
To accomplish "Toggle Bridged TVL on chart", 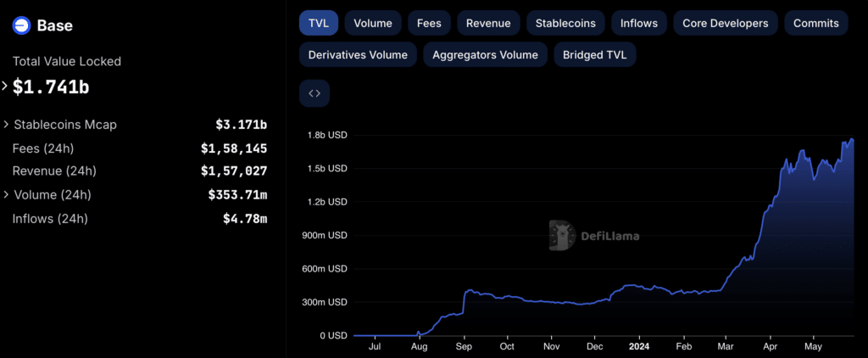I will [x=594, y=55].
